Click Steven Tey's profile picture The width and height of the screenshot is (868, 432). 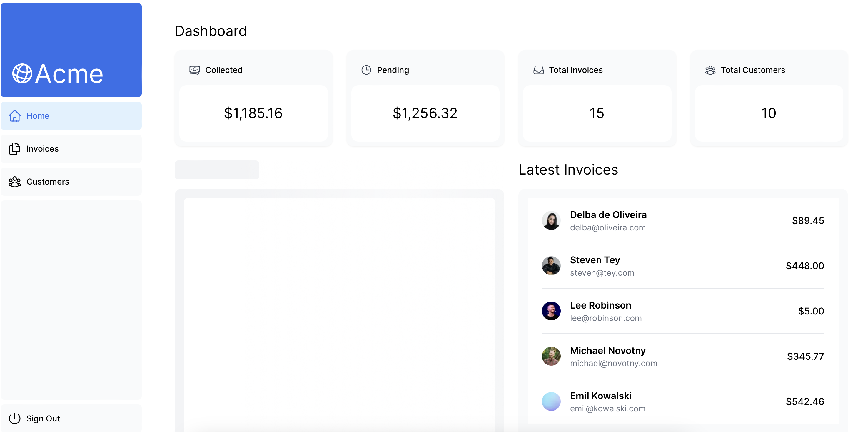click(551, 266)
